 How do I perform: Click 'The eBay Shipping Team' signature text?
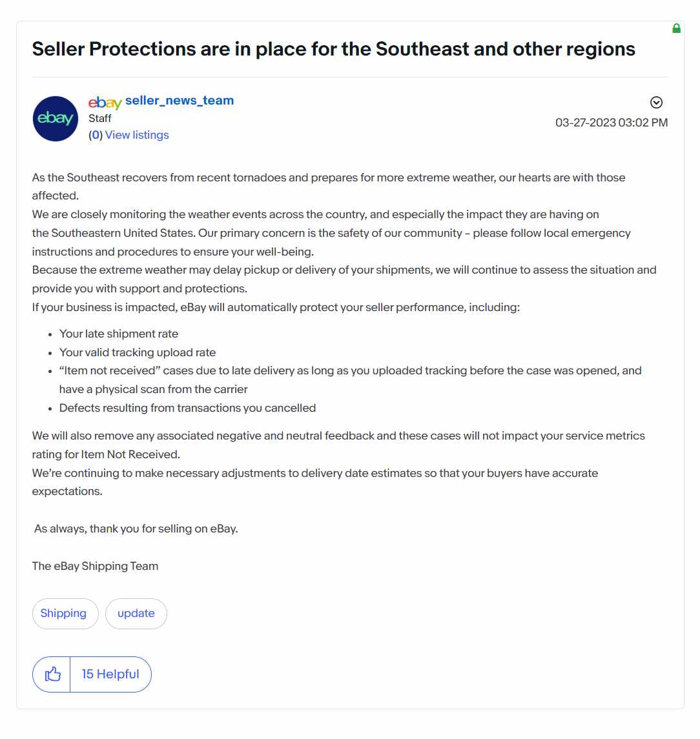[x=96, y=566]
